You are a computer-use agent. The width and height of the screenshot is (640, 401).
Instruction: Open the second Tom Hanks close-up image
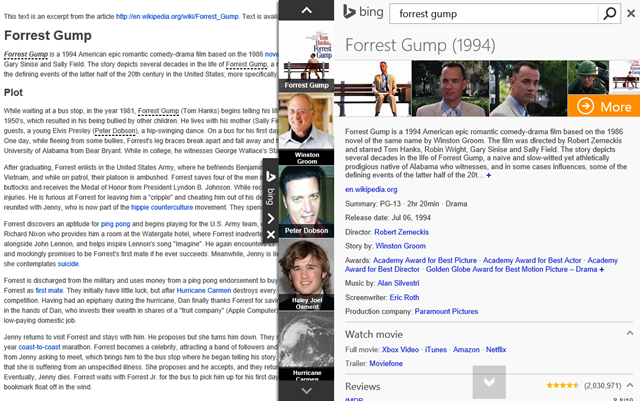450,88
